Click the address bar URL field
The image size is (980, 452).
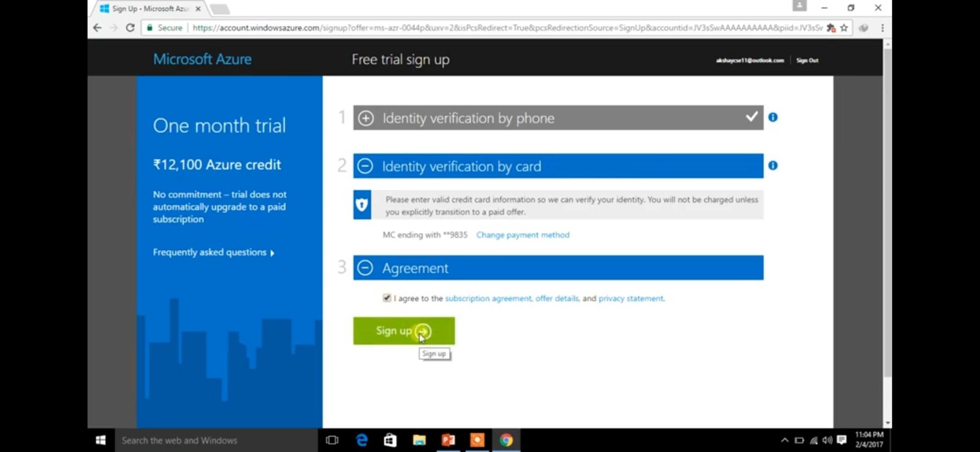pyautogui.click(x=507, y=28)
